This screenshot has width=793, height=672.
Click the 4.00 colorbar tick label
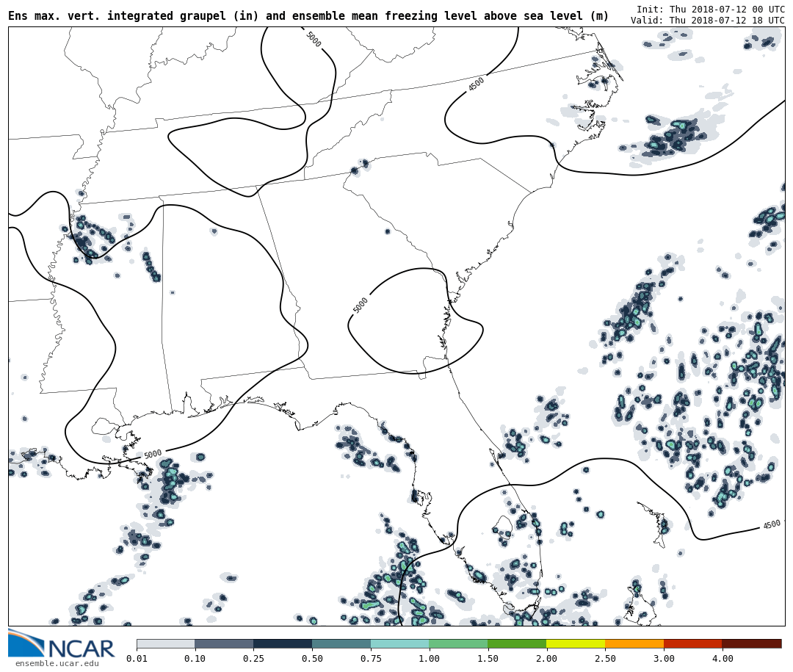point(723,658)
